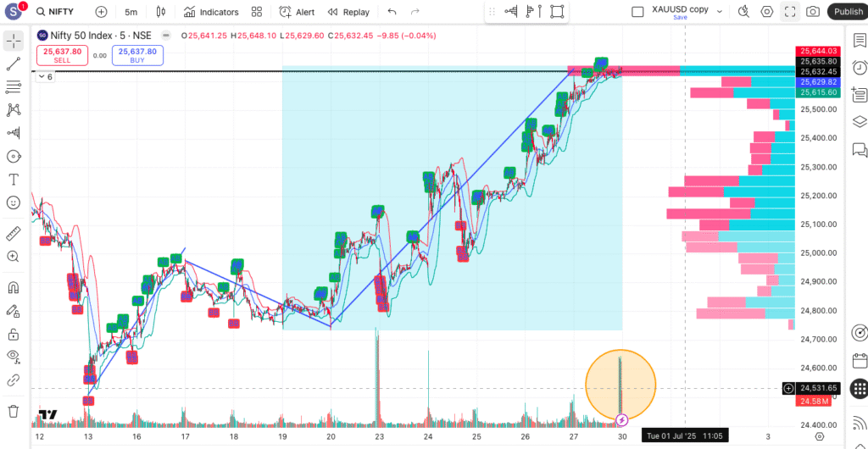Viewport: 868px width, 449px height.
Task: Activate the zoom in tool
Action: (x=14, y=257)
